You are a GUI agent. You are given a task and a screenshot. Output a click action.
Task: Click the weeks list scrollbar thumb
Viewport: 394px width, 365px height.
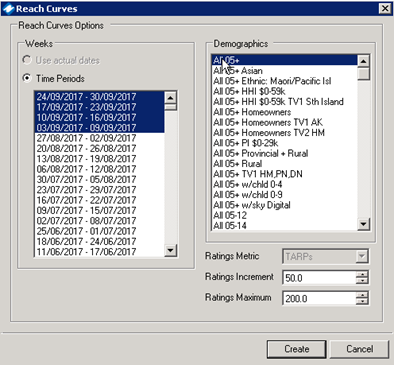click(171, 107)
